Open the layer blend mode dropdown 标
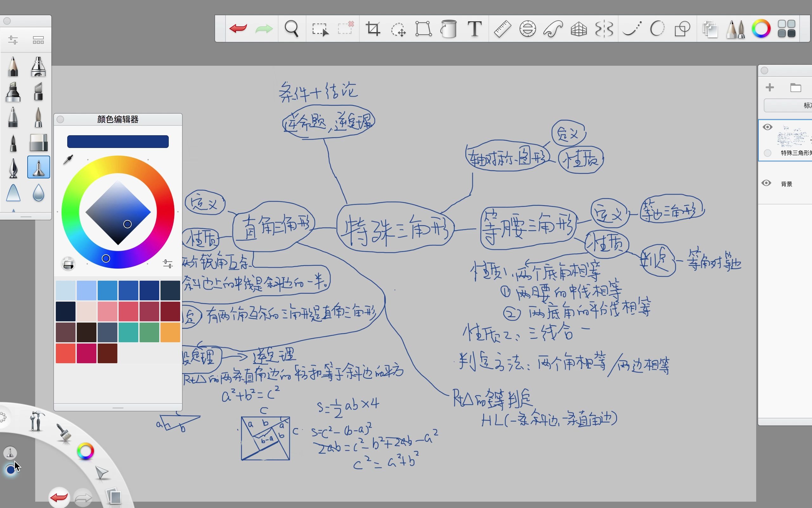 [788, 105]
